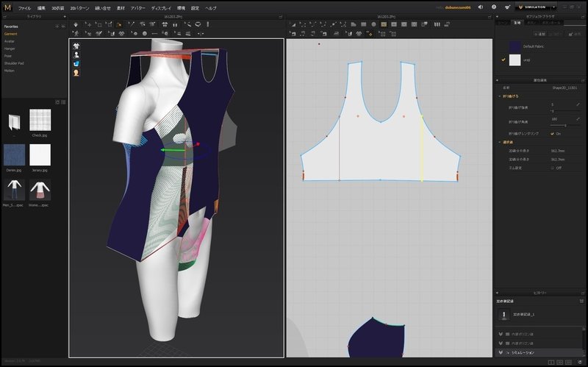Click the community people icon in the top bar
Screen dimensions: 588x367
pyautogui.click(x=507, y=7)
